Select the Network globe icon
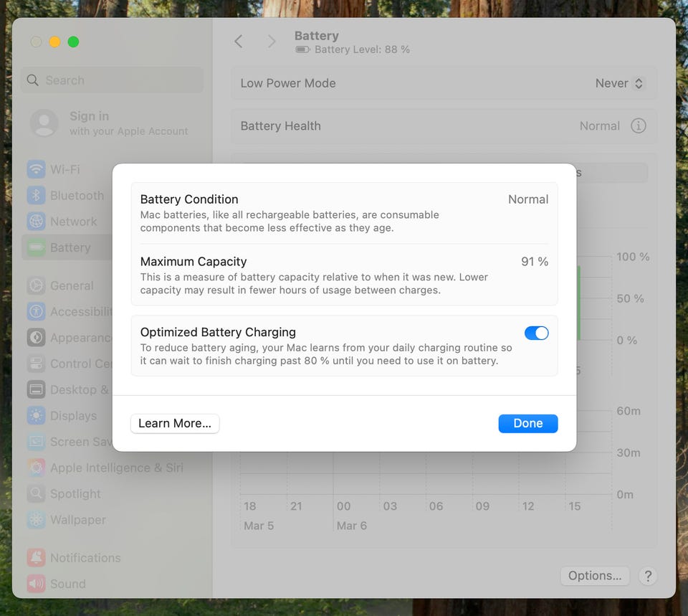This screenshot has height=616, width=688. (36, 222)
